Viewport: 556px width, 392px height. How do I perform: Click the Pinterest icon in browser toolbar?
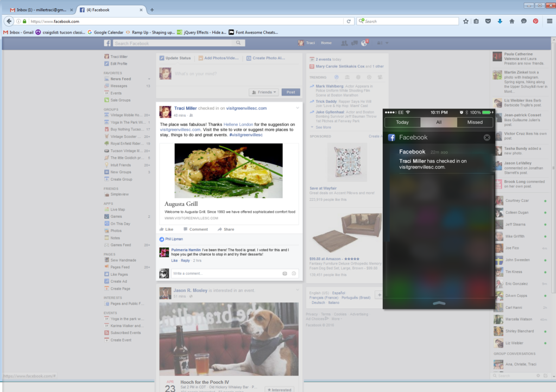tap(535, 21)
